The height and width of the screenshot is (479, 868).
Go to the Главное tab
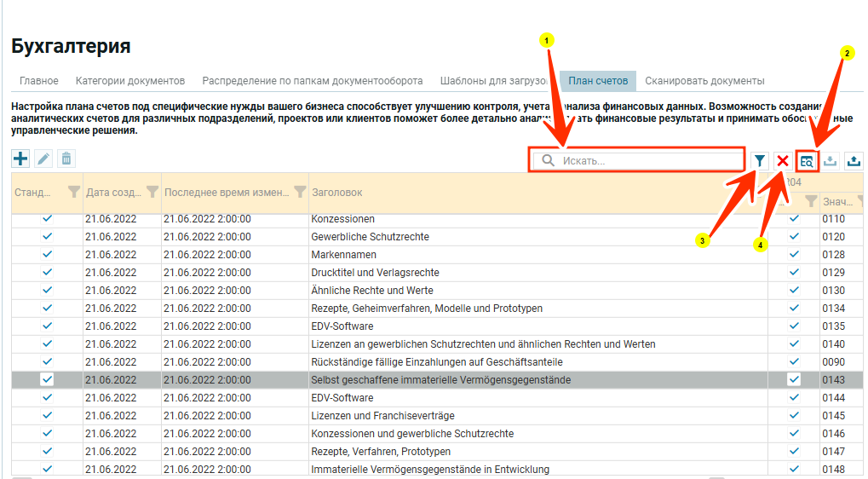[39, 81]
